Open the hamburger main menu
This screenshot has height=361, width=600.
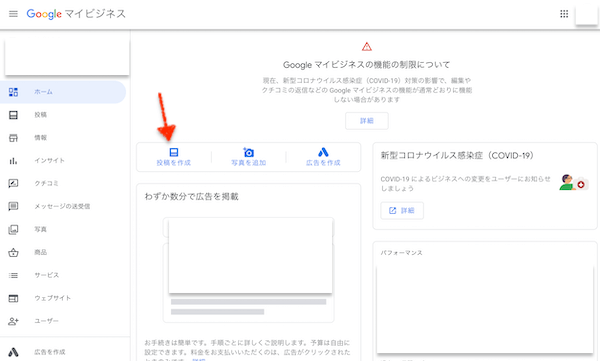coord(13,14)
